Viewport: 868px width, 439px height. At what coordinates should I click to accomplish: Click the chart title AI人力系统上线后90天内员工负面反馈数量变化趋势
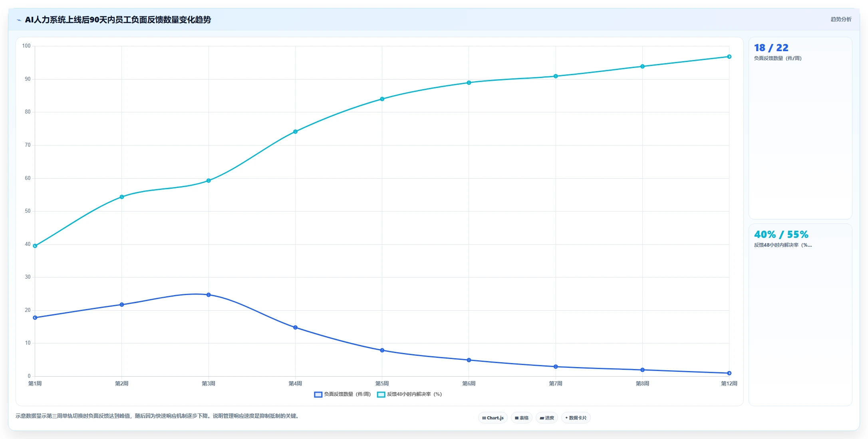click(x=118, y=20)
